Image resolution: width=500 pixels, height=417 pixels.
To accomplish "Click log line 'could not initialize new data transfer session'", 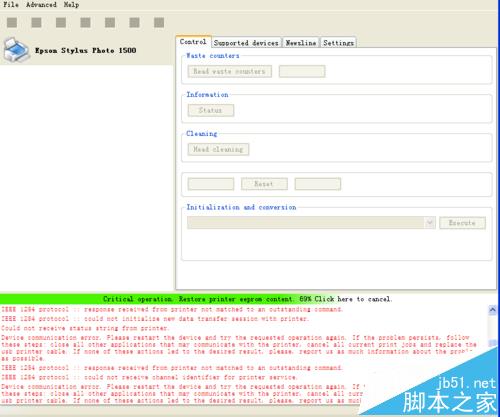I will click(155, 319).
